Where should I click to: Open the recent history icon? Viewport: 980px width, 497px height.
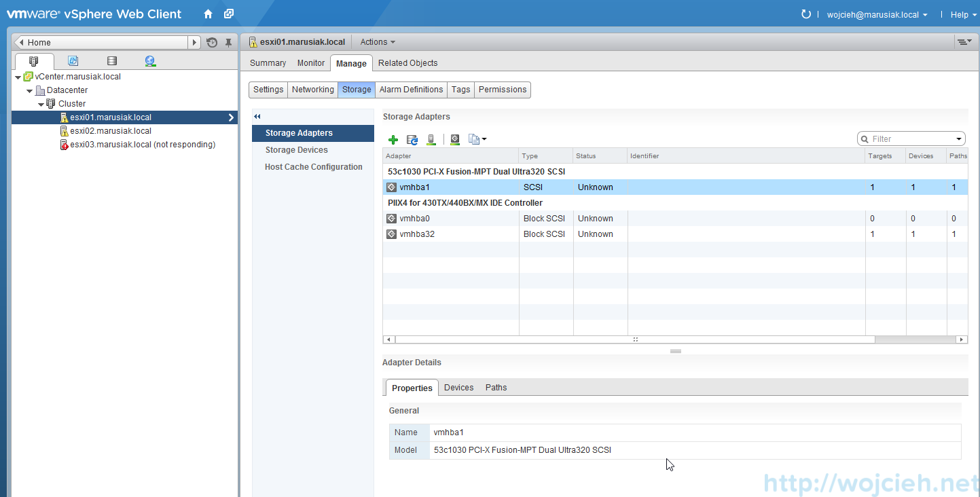tap(212, 42)
